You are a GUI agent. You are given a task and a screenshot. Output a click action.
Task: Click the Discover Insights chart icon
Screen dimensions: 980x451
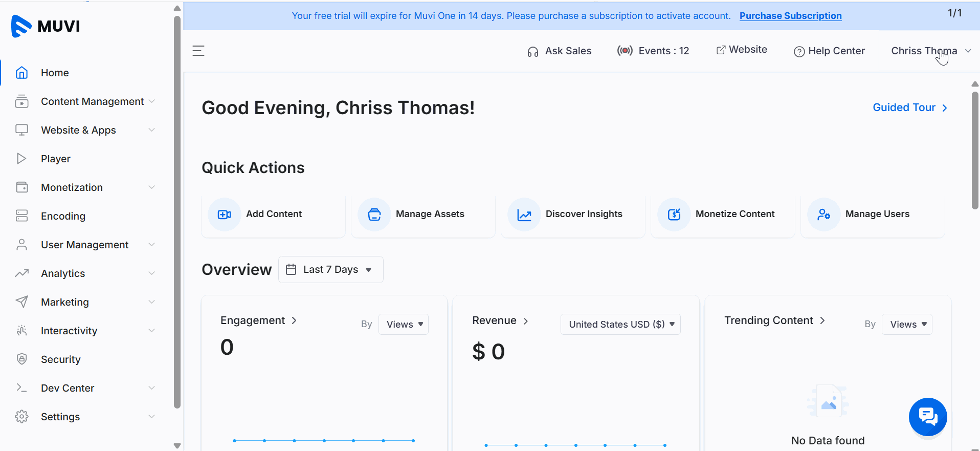pyautogui.click(x=524, y=214)
